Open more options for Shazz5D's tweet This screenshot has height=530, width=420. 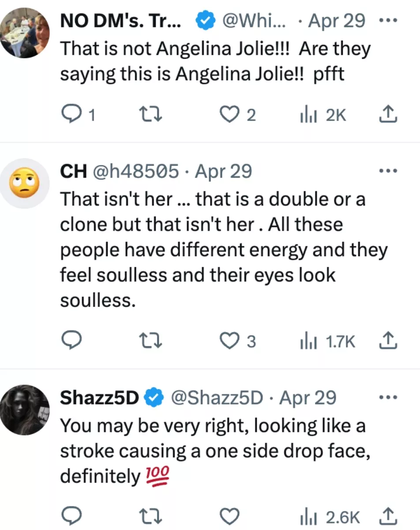click(388, 397)
